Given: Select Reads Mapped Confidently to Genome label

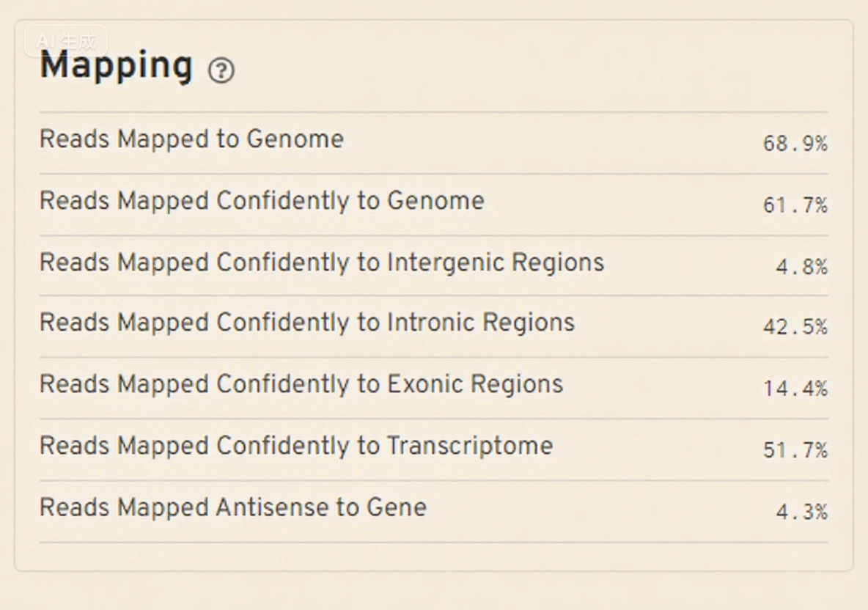Looking at the screenshot, I should pos(262,201).
